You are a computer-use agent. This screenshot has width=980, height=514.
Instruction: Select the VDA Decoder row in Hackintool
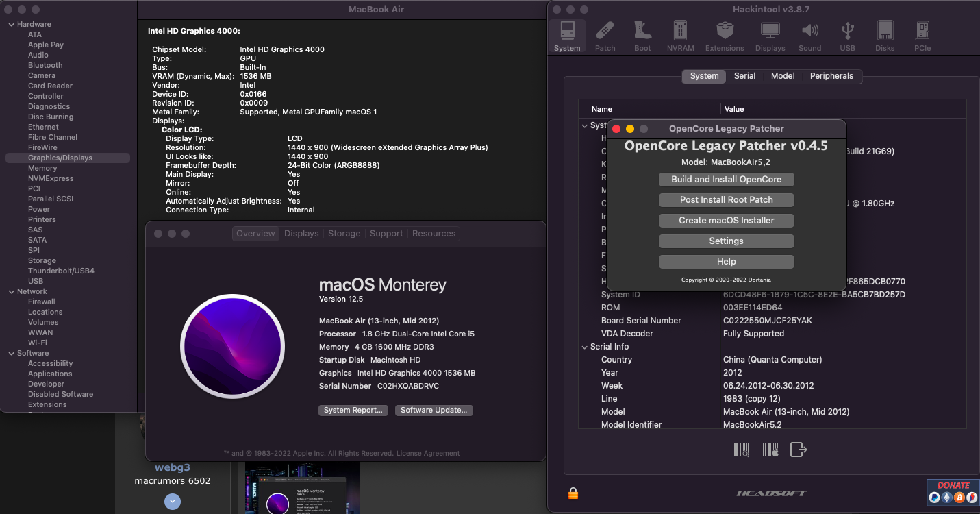[772, 334]
